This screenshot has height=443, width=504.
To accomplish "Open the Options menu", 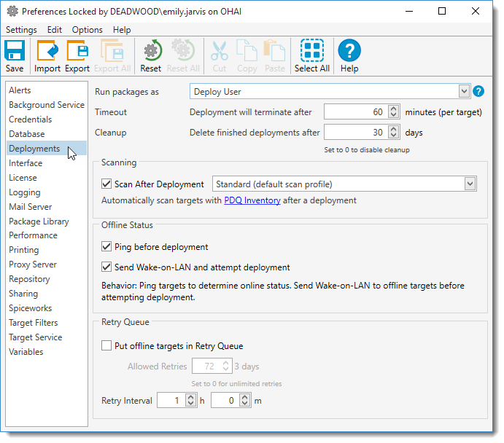I will tap(87, 30).
